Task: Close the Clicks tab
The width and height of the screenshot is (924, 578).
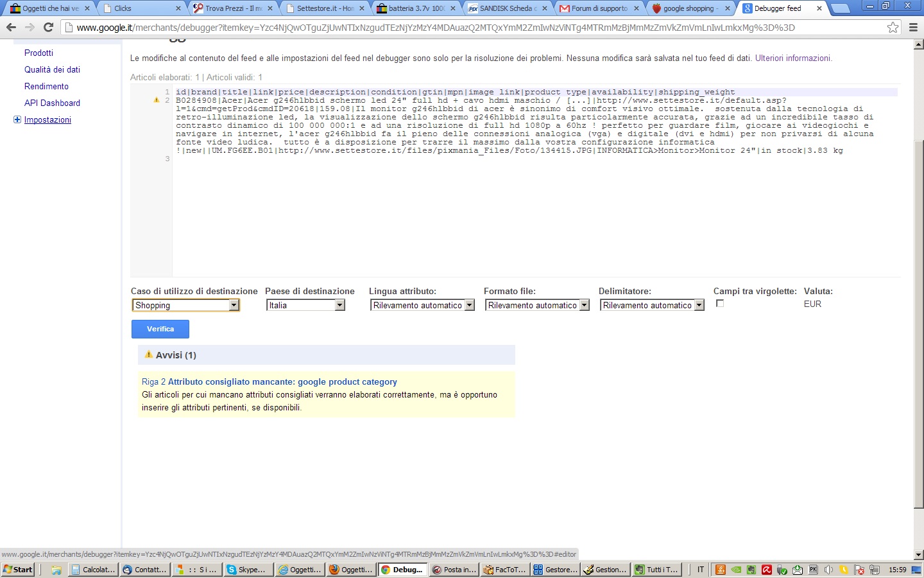Action: pyautogui.click(x=178, y=8)
